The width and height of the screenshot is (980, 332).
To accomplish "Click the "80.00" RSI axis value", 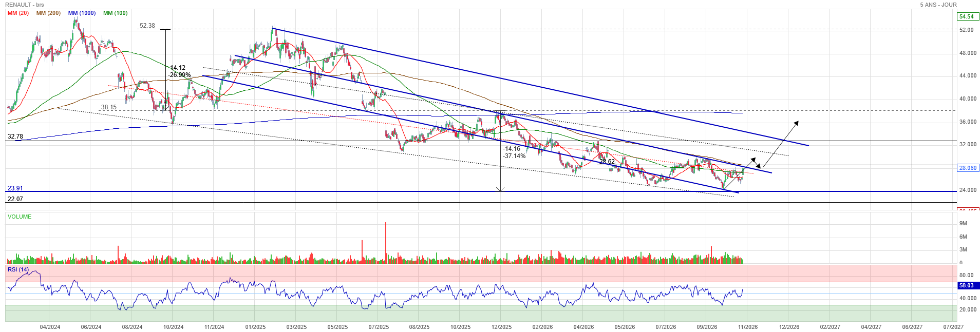I will click(x=966, y=275).
